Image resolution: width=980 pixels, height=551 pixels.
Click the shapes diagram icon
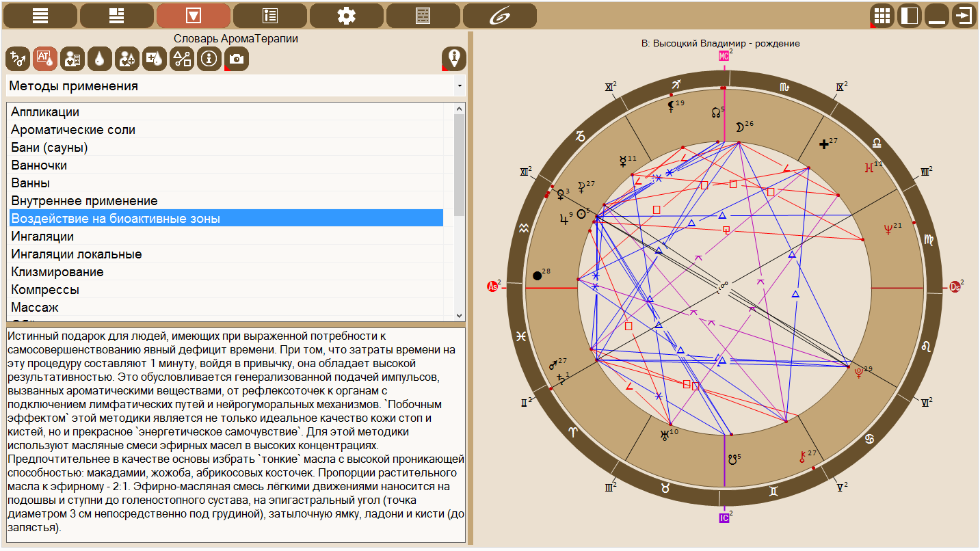(182, 59)
